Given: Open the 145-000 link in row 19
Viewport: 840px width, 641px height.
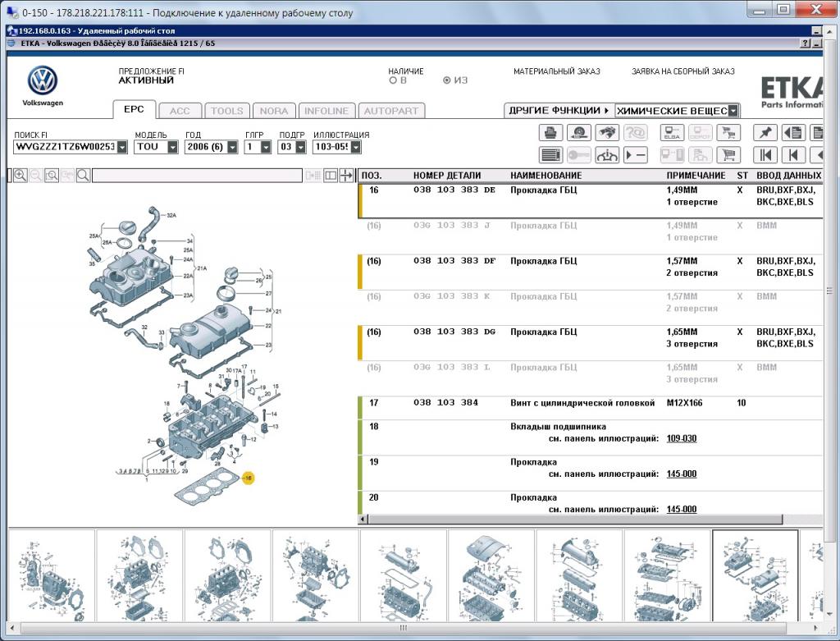Looking at the screenshot, I should pos(682,474).
